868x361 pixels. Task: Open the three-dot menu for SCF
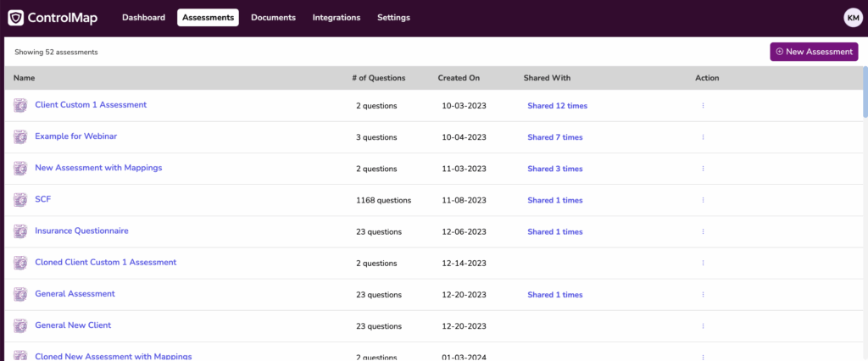(703, 200)
